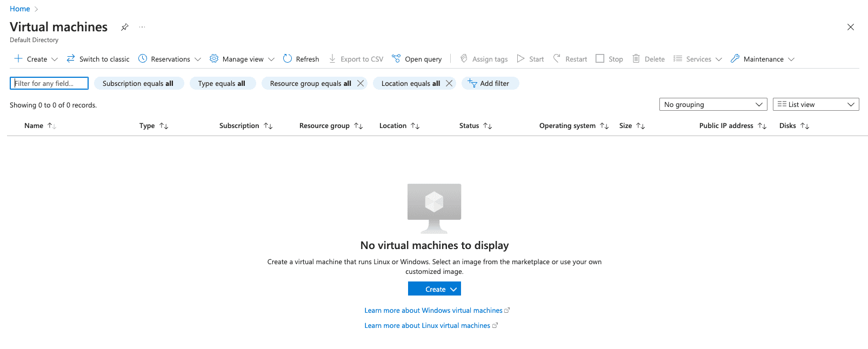
Task: Open the No grouping dropdown
Action: [713, 104]
